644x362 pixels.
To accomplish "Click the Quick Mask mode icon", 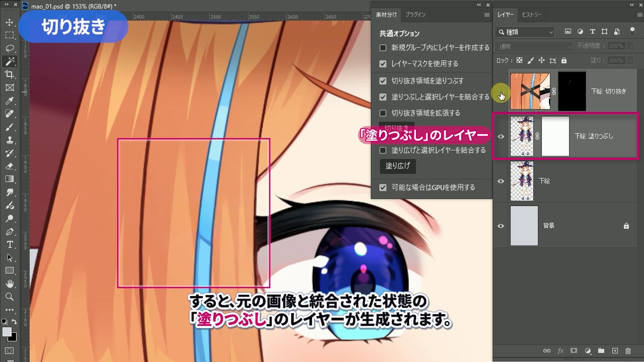I will pyautogui.click(x=10, y=350).
